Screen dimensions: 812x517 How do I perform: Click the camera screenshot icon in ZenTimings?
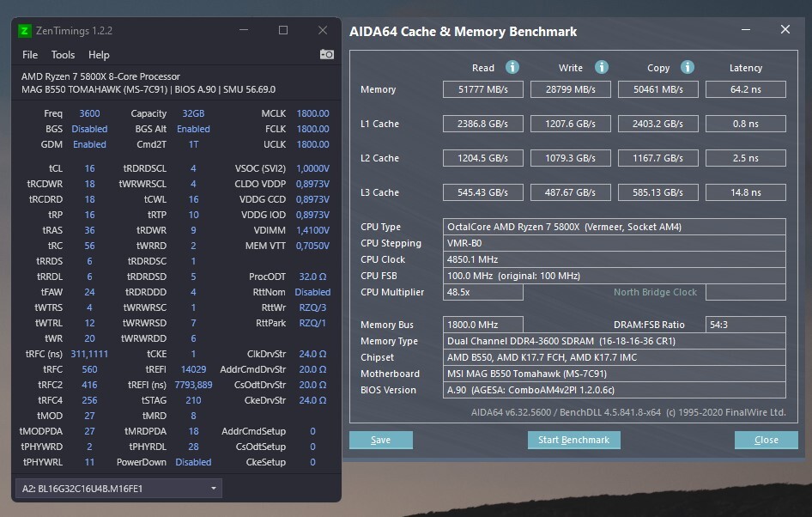pos(326,54)
